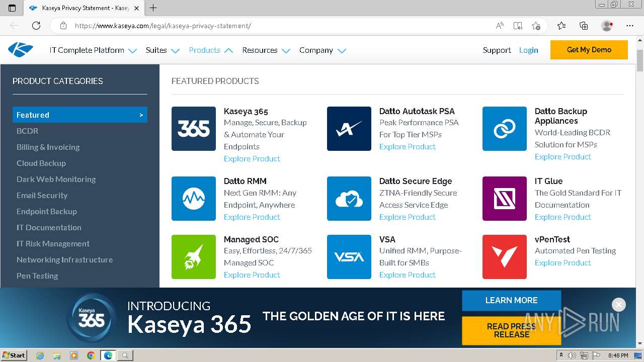Open tab actions menu icon
The image size is (644, 362).
12,8
